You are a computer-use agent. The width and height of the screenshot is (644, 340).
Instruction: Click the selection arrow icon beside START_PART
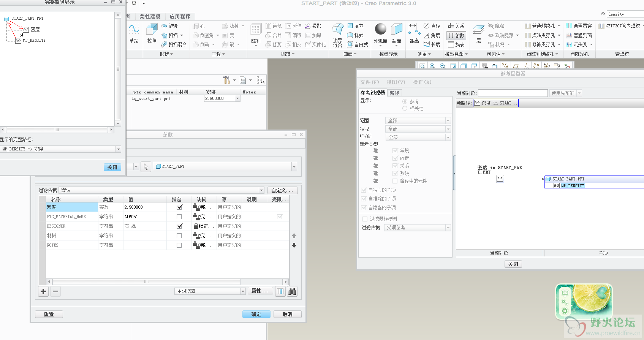click(x=146, y=167)
